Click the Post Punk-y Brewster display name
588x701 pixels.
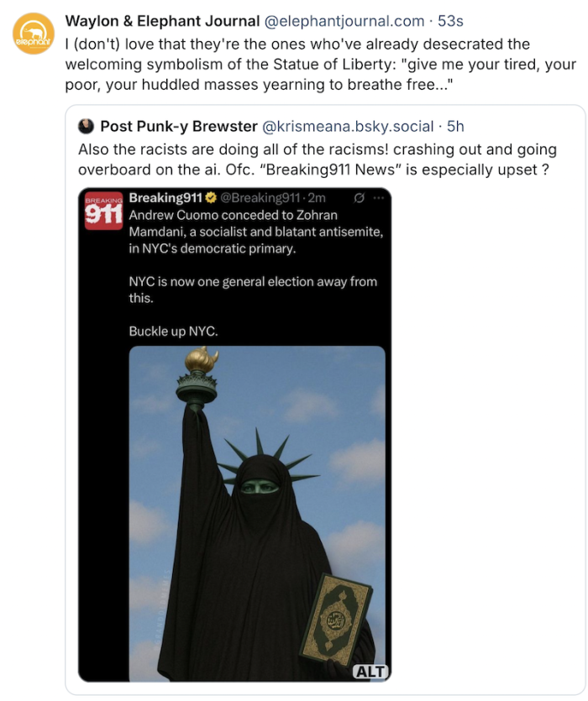179,127
